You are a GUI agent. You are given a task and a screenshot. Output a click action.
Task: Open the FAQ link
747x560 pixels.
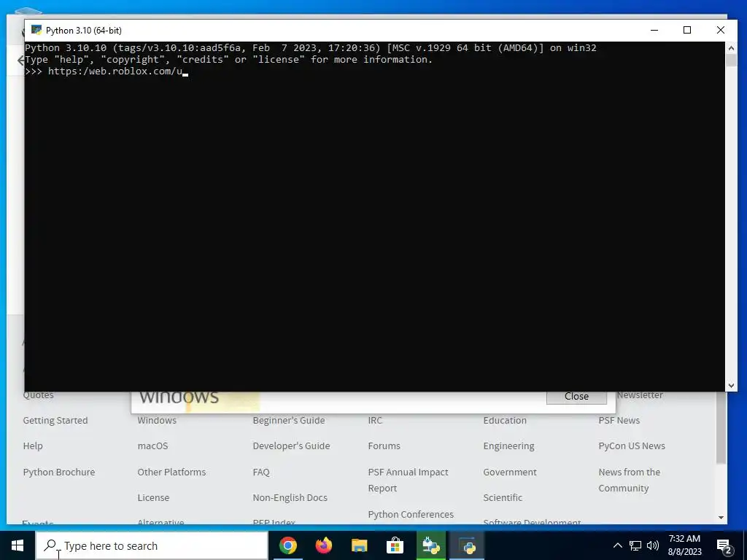(261, 472)
